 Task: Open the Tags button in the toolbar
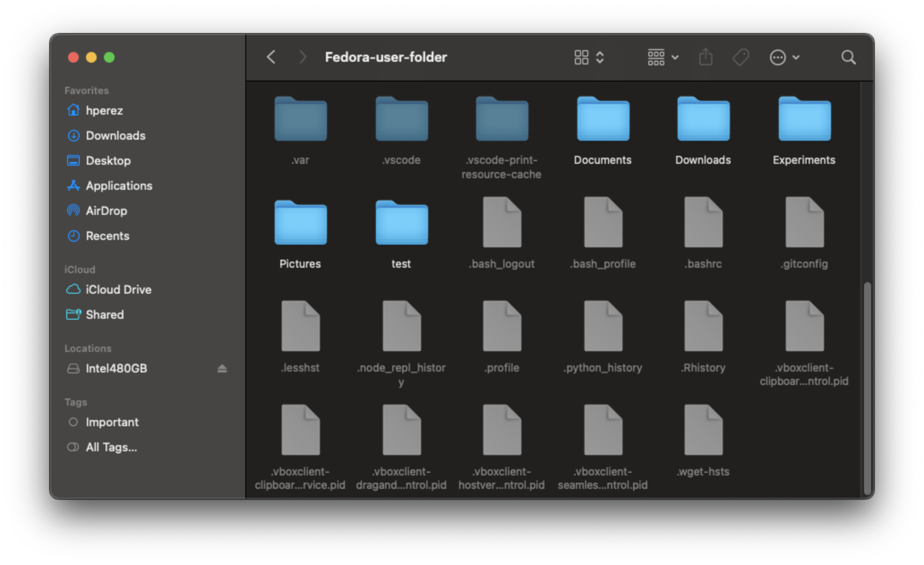[x=740, y=57]
